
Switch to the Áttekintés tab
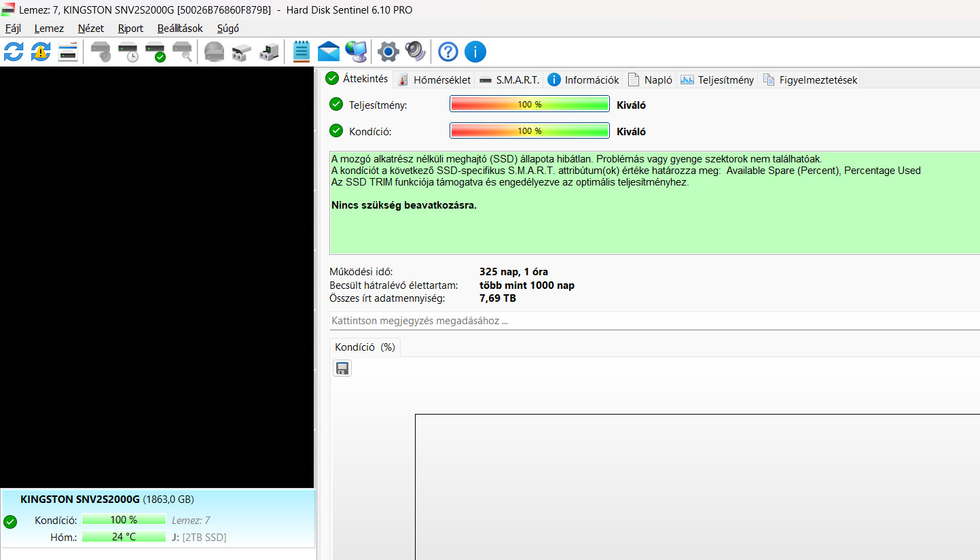click(358, 78)
